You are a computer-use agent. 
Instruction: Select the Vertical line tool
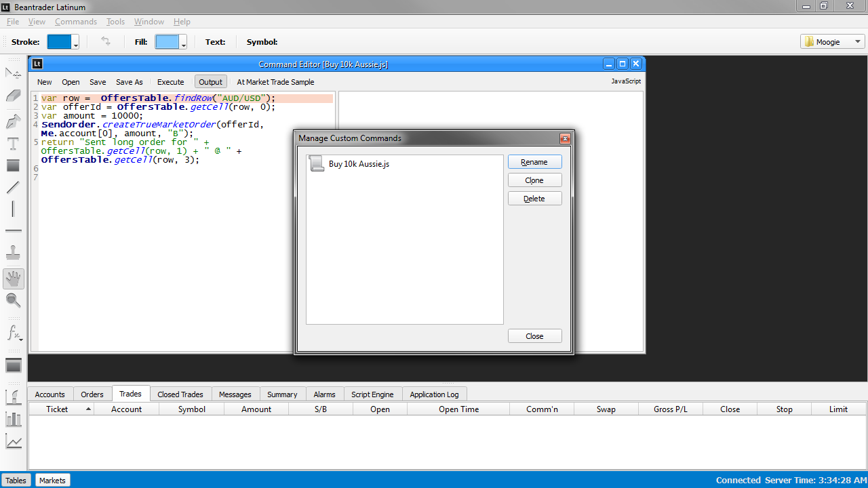tap(13, 209)
